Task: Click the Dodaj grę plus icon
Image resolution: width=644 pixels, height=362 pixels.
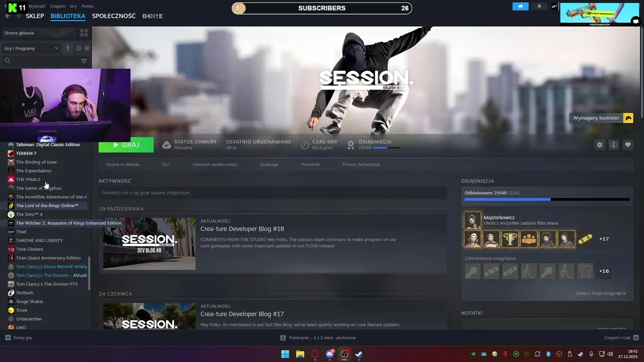Action: click(x=8, y=338)
